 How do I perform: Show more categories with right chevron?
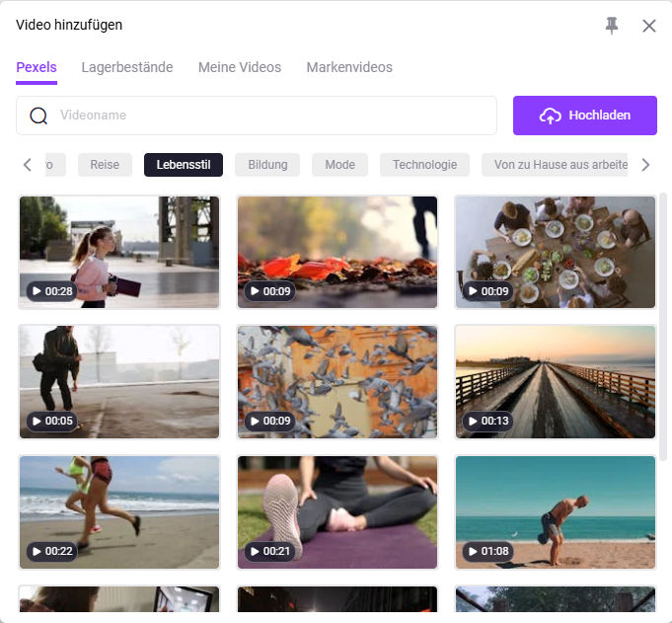(x=645, y=165)
